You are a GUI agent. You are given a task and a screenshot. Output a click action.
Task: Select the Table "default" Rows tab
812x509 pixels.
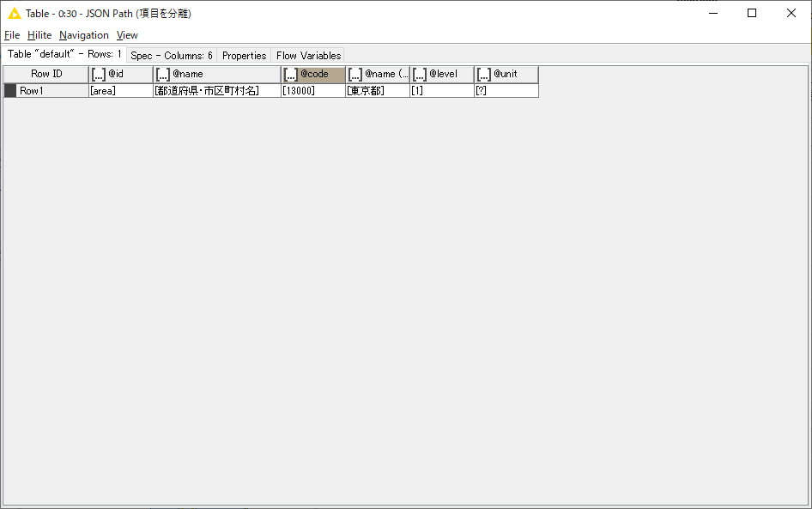64,54
